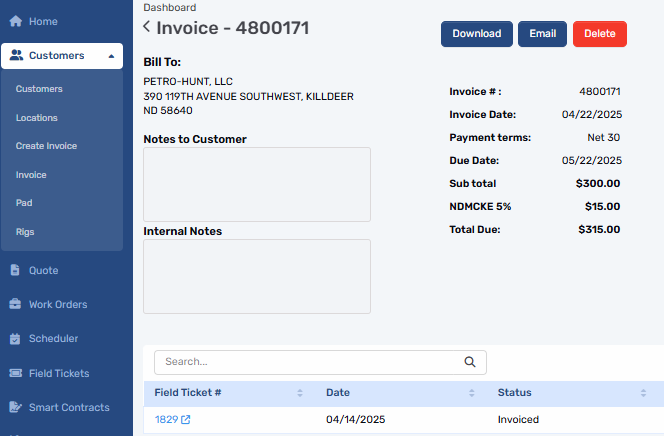The image size is (664, 436).
Task: Click the Field Ticket # column header
Action: 188,393
